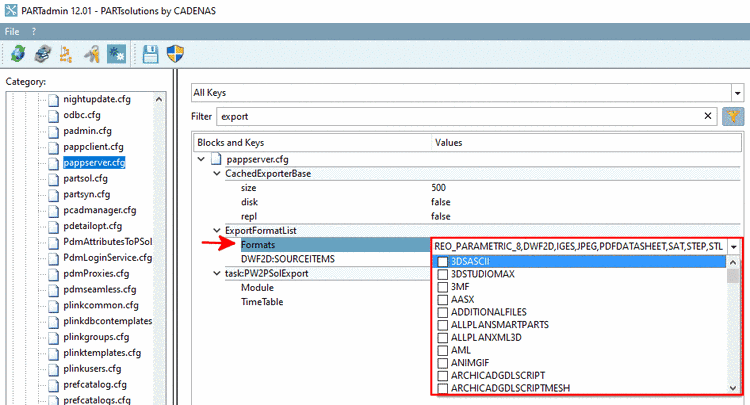Image resolution: width=750 pixels, height=405 pixels.
Task: Select PdmLoginService.cfg in category list
Action: [108, 258]
